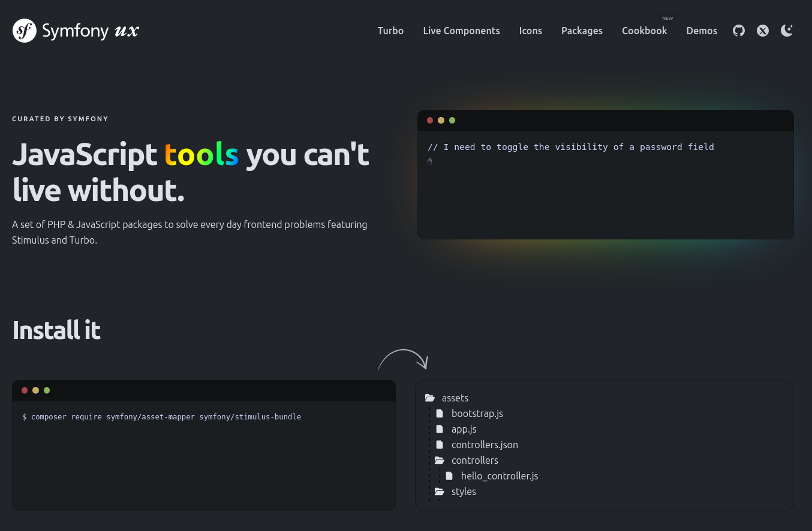Click the NEW badge above Cookbook

coord(667,18)
